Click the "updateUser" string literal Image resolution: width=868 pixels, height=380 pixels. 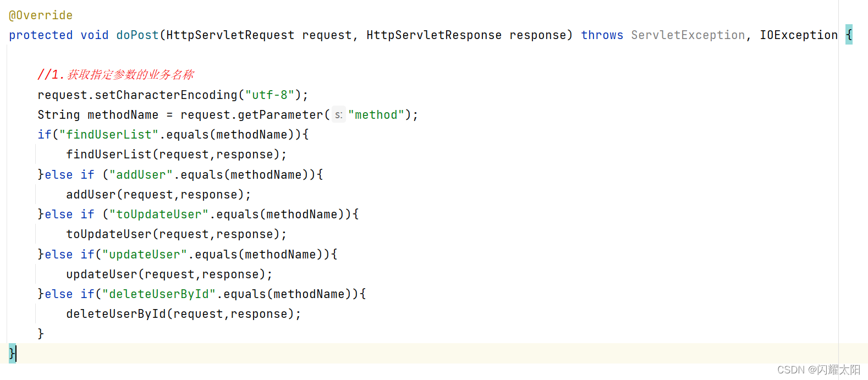[145, 255]
